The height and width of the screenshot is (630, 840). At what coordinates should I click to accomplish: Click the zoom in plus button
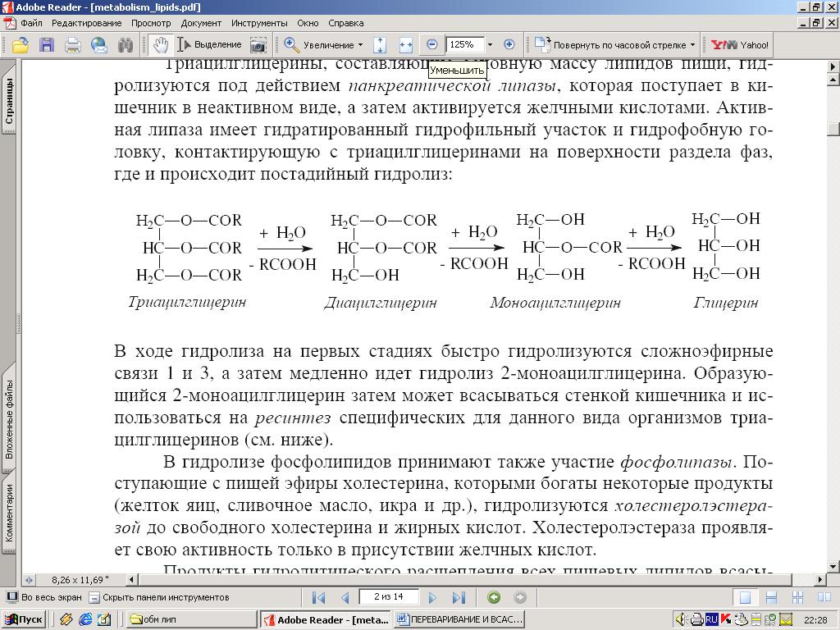(509, 45)
